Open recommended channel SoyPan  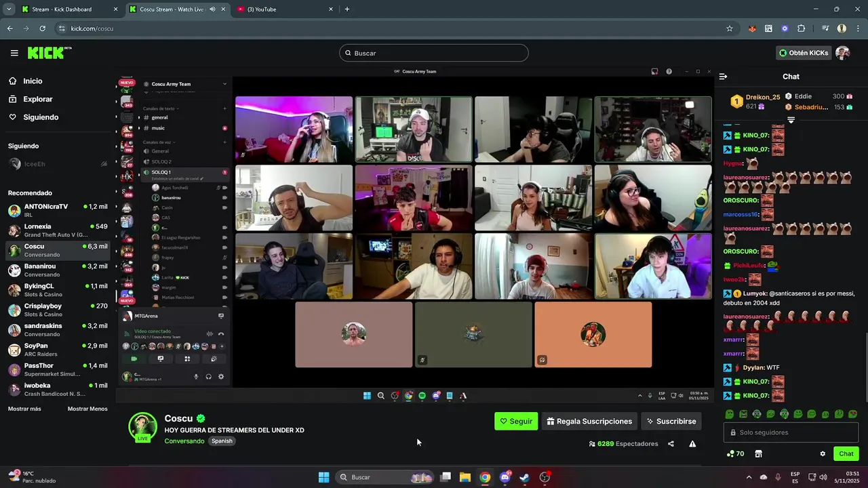(x=58, y=350)
